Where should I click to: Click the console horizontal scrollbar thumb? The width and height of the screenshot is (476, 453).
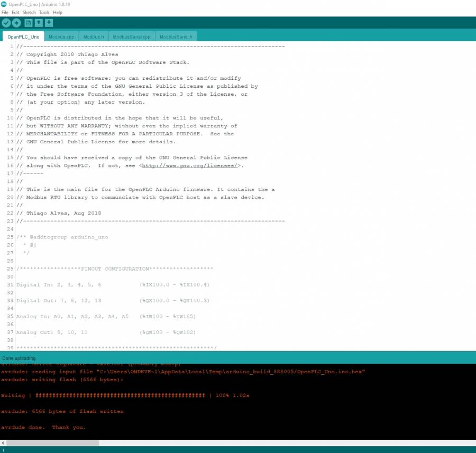(53, 443)
